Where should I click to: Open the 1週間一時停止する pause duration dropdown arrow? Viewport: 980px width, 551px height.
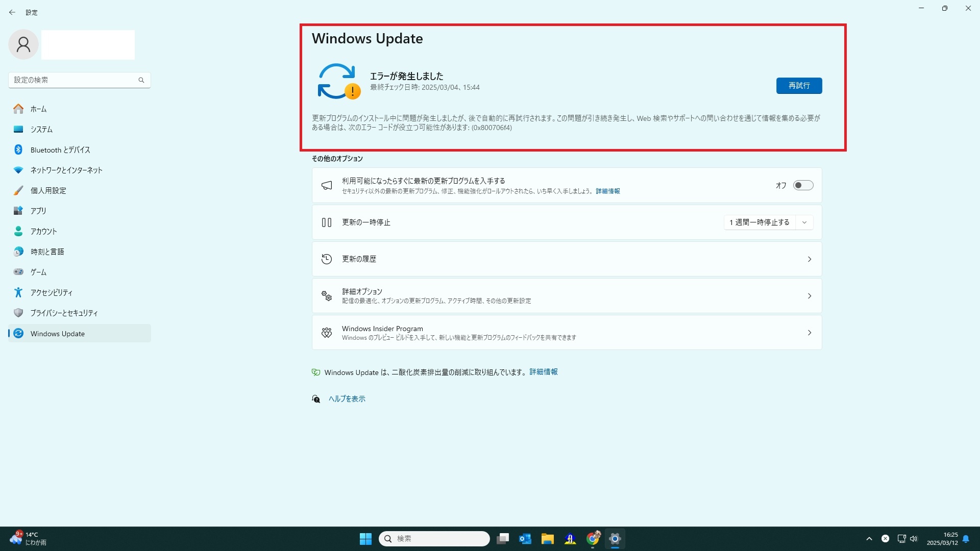804,222
